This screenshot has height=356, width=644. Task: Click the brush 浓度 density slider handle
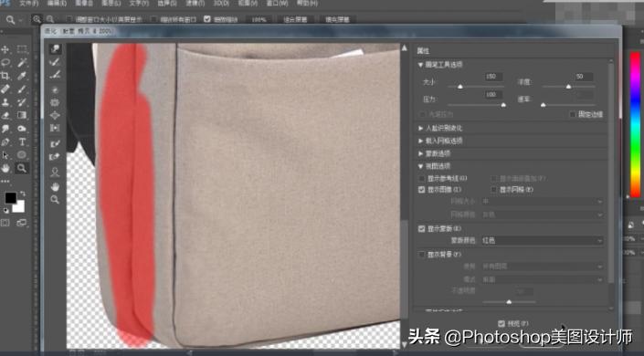click(x=568, y=86)
